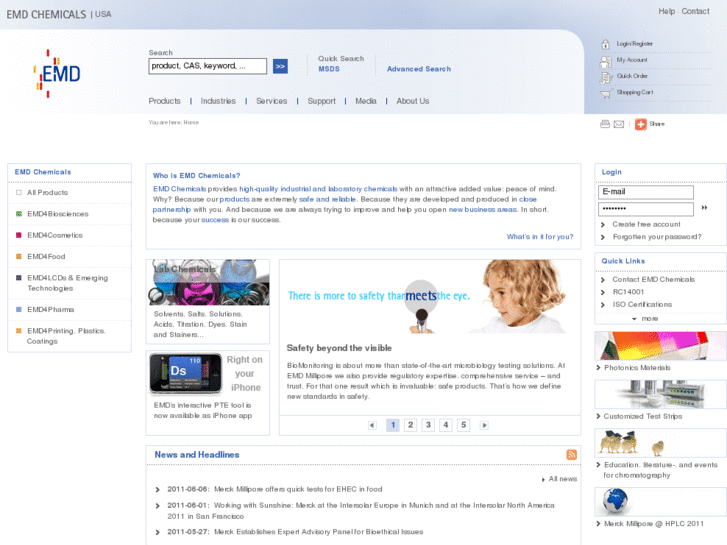Open the RC14001 quick link
Screen dimensions: 727x545
(x=628, y=292)
